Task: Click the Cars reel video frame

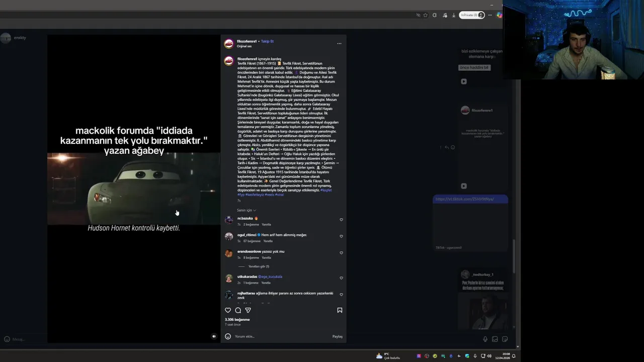Action: point(134,189)
